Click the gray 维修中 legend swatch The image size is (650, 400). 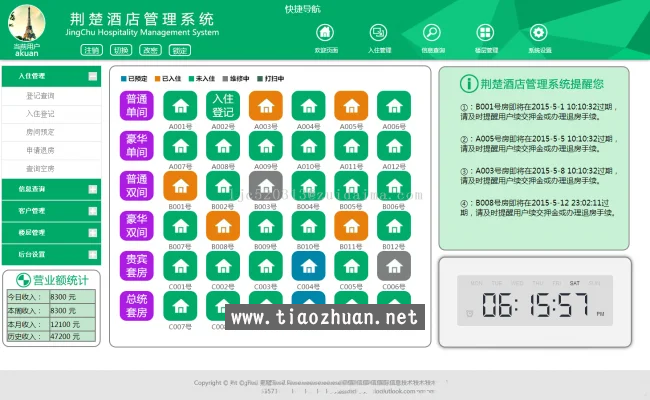click(226, 79)
